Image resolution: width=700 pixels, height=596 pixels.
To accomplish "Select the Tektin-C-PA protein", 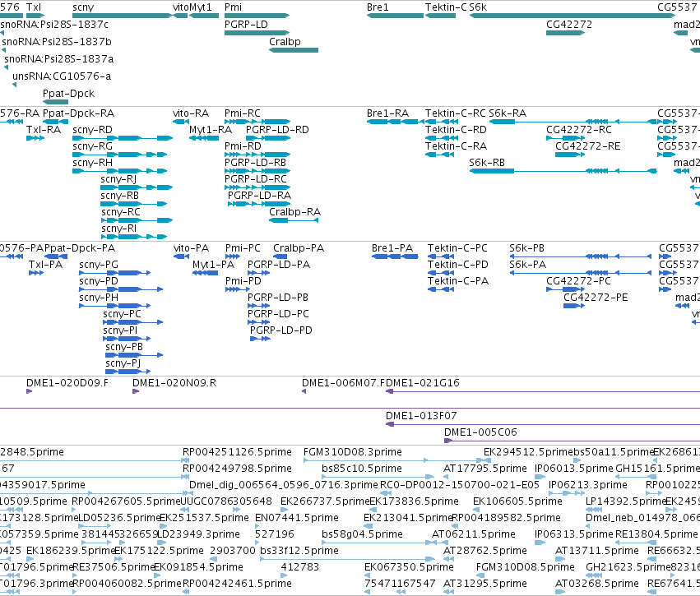I will tap(441, 289).
